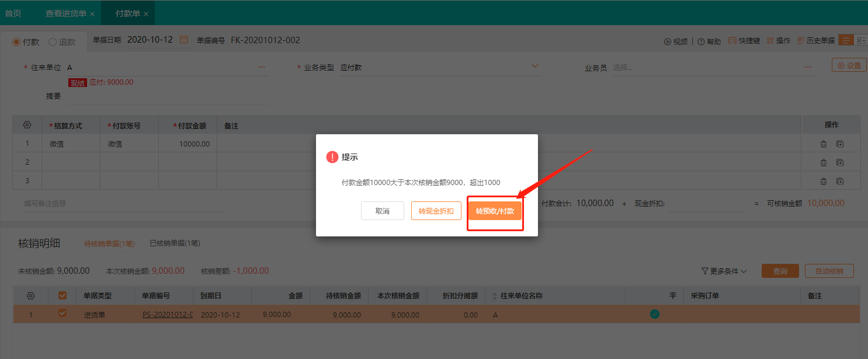Expand 更多条件 filter dropdown
The image size is (868, 359).
tap(724, 271)
